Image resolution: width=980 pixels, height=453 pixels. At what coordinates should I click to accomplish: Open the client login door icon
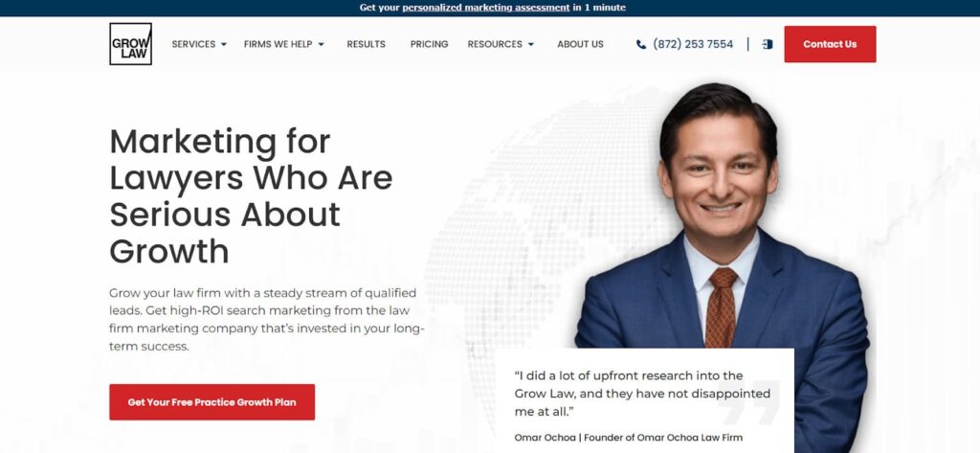[768, 44]
